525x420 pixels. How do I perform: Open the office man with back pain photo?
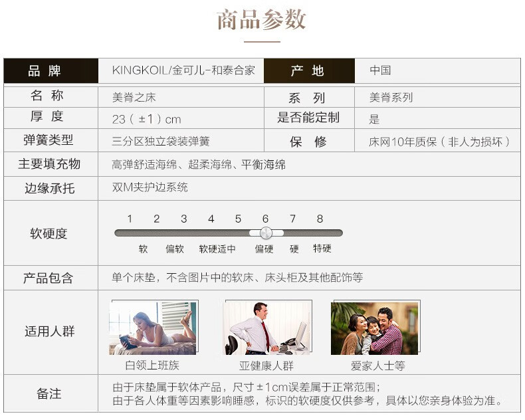pyautogui.click(x=268, y=328)
